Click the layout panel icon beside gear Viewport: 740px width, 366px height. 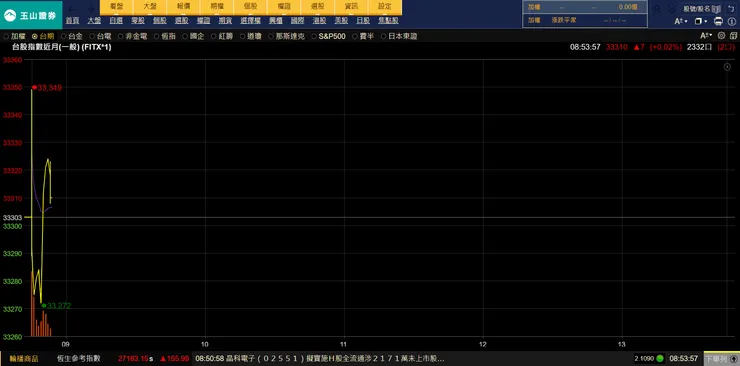coord(733,35)
